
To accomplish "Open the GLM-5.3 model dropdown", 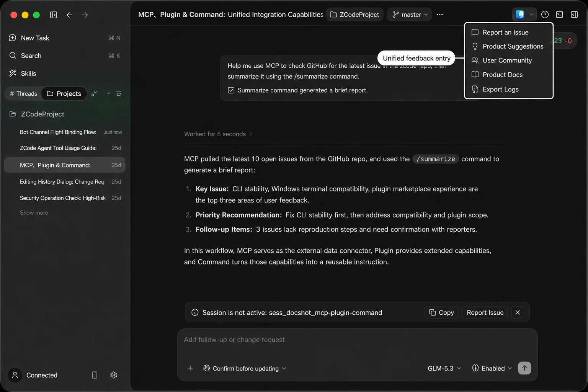I will pyautogui.click(x=444, y=368).
